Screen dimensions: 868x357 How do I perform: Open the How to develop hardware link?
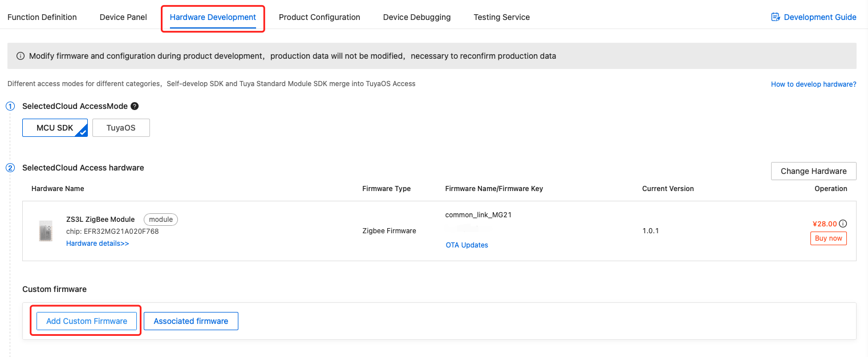(x=814, y=84)
